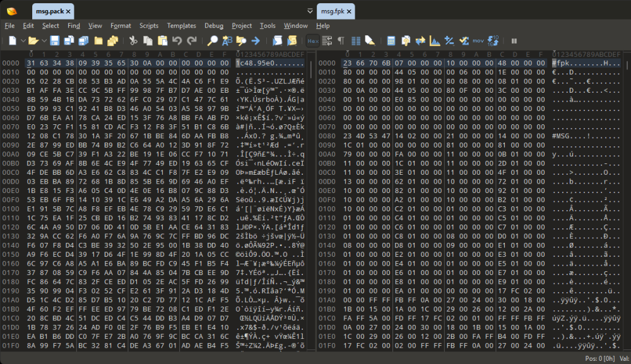The image size is (631, 364).
Task: Open the Help menu
Action: pos(322,25)
